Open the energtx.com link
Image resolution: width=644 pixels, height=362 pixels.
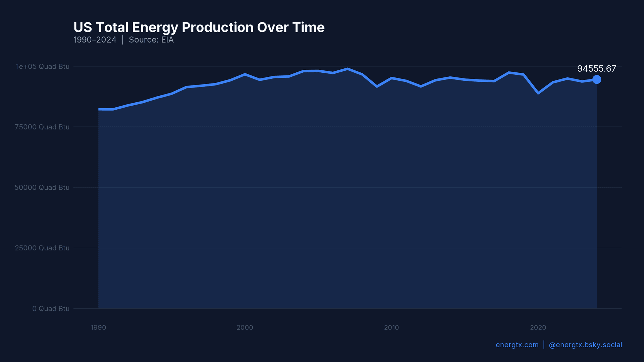(517, 345)
